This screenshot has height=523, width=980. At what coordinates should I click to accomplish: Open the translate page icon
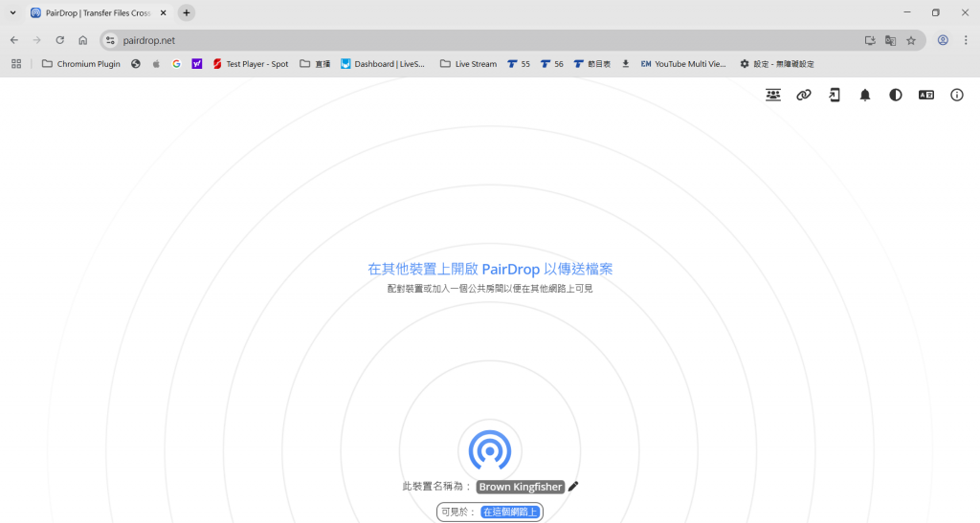(x=891, y=40)
